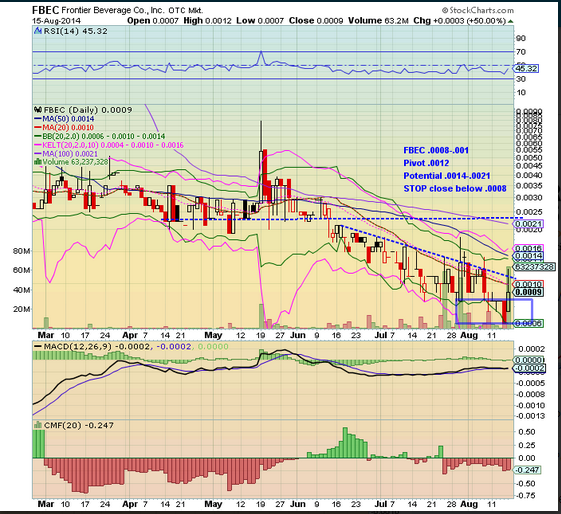
Task: Select the KELT pink line swatch
Action: point(38,145)
